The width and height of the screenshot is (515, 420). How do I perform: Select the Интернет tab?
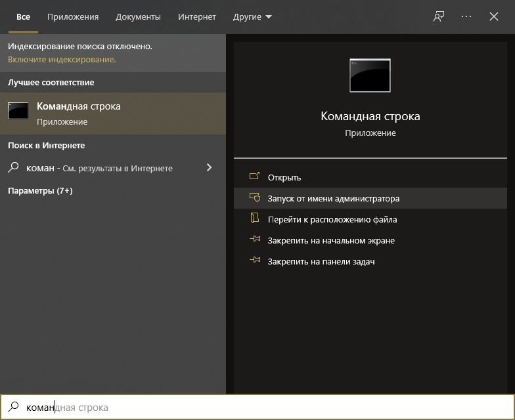[x=197, y=17]
